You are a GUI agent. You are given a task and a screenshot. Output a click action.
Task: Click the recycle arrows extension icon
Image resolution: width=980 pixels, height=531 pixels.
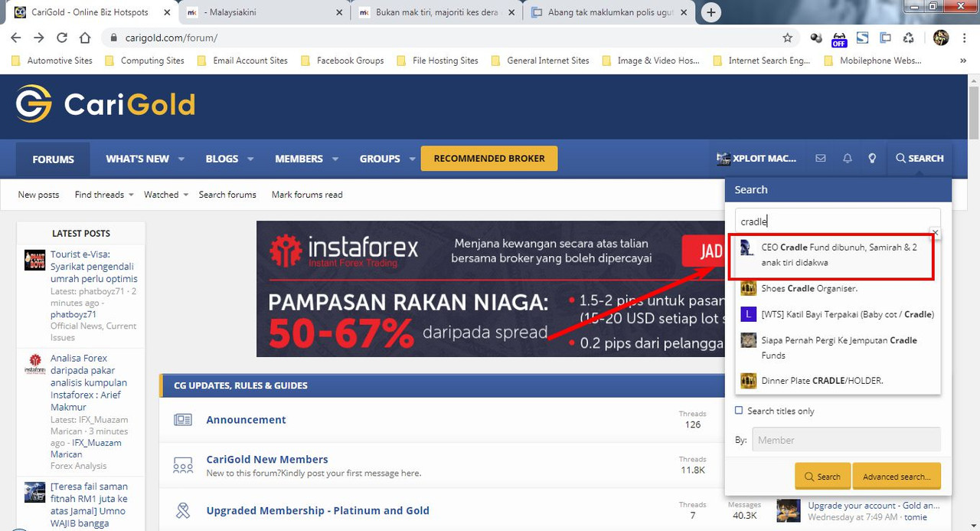click(908, 38)
